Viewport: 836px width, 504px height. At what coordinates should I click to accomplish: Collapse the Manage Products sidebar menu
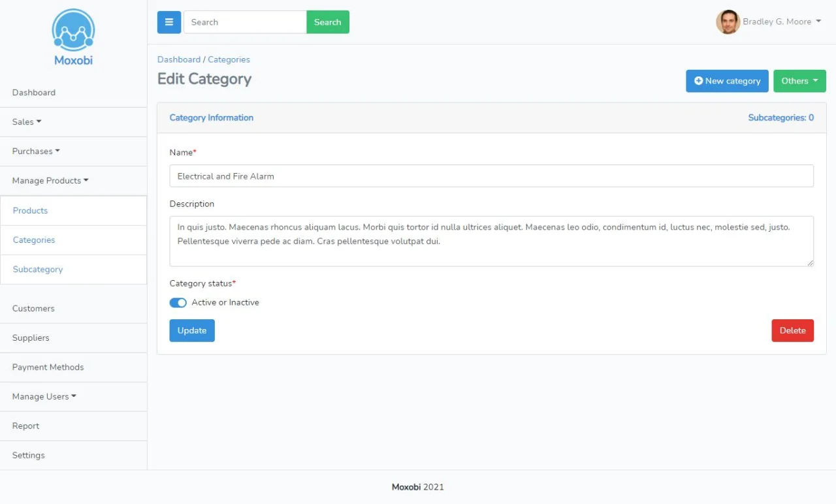pos(73,181)
